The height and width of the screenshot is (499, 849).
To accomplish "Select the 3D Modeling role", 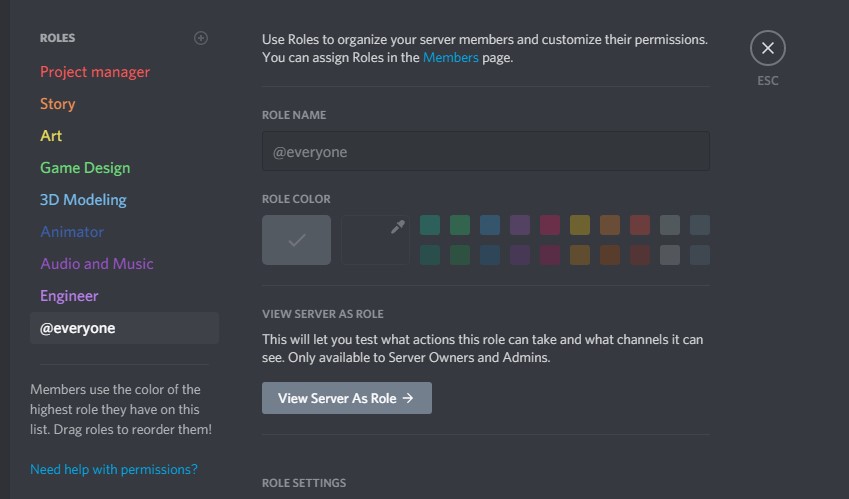I will pos(83,200).
